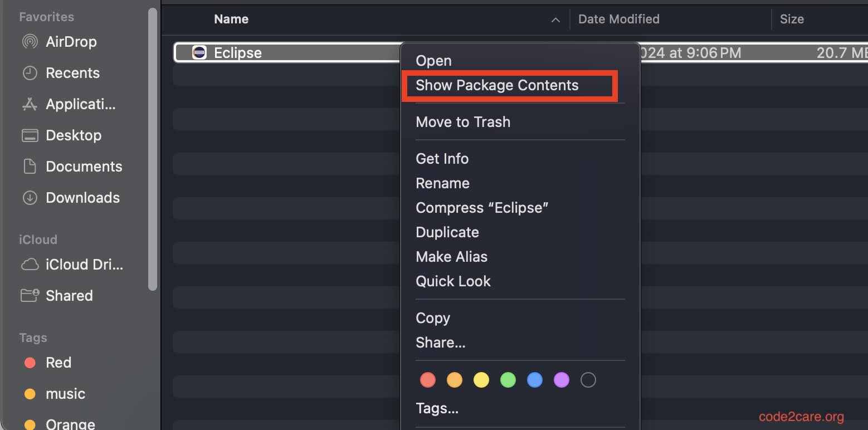Choose Show Package Contents from the menu
Viewport: 868px width, 430px height.
coord(497,85)
